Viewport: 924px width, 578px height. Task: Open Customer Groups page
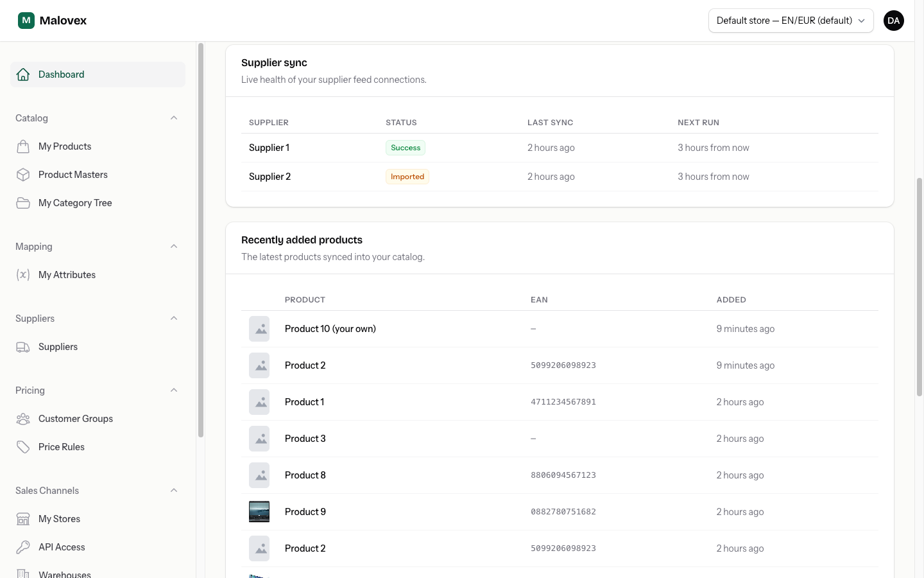tap(98, 419)
